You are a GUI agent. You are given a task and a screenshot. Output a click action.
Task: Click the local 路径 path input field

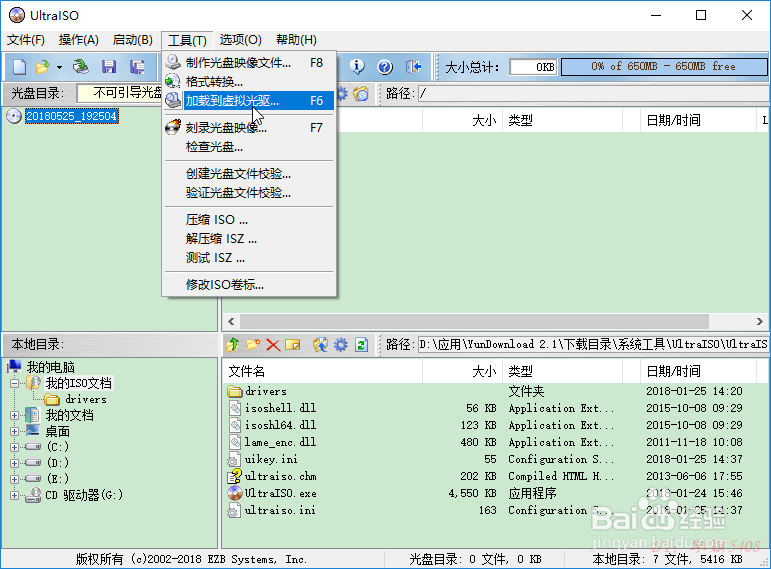(x=593, y=344)
